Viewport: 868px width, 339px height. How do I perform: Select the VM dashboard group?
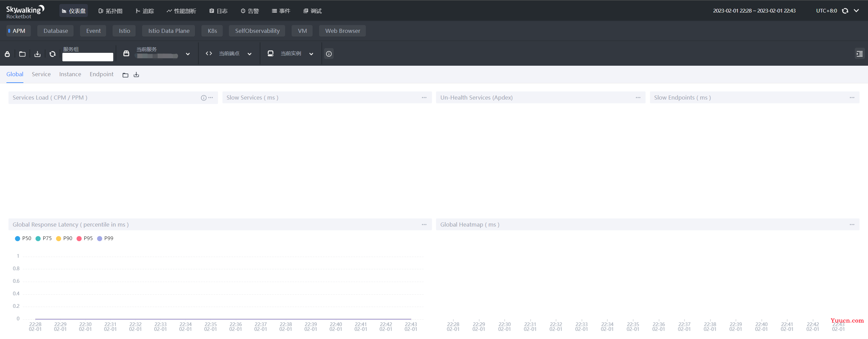pos(302,31)
